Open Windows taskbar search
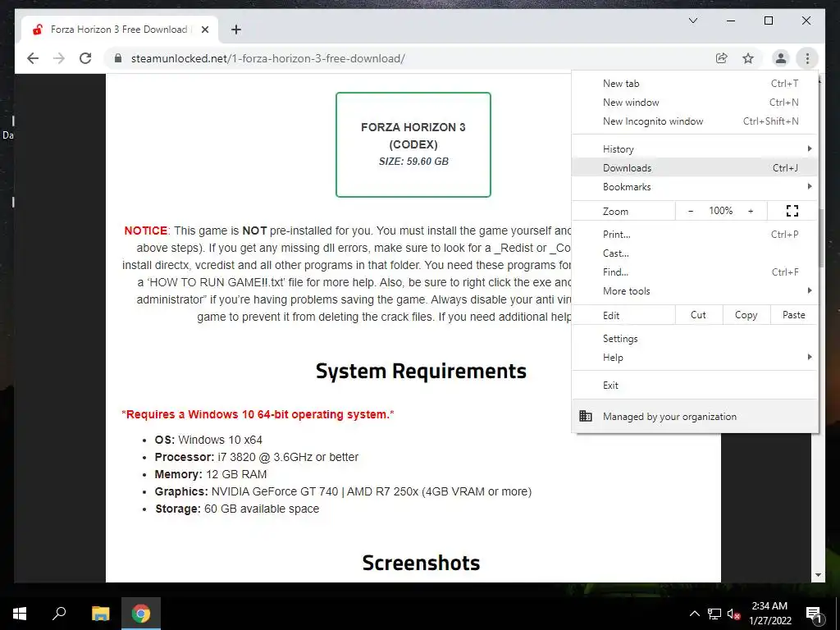Viewport: 840px width, 630px height. (x=59, y=614)
